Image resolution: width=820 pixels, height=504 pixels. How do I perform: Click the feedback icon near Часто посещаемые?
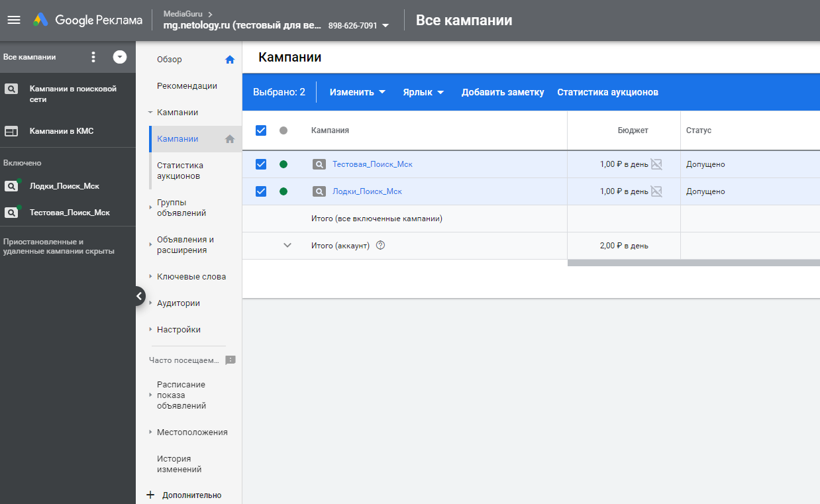(231, 360)
